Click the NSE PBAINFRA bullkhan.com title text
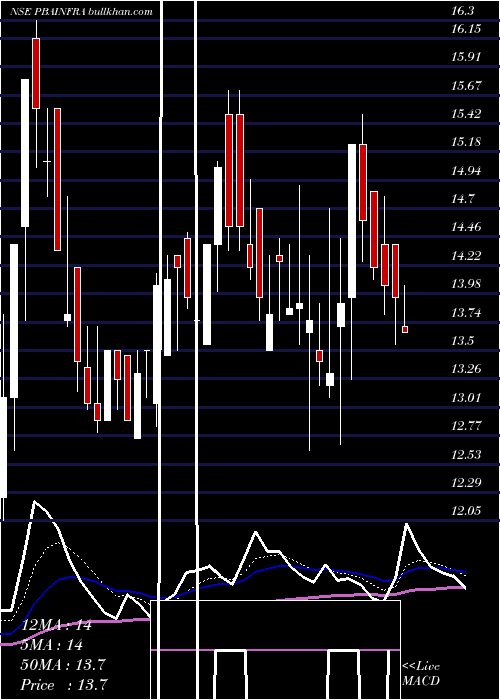This screenshot has height=700, width=500. 81,12
